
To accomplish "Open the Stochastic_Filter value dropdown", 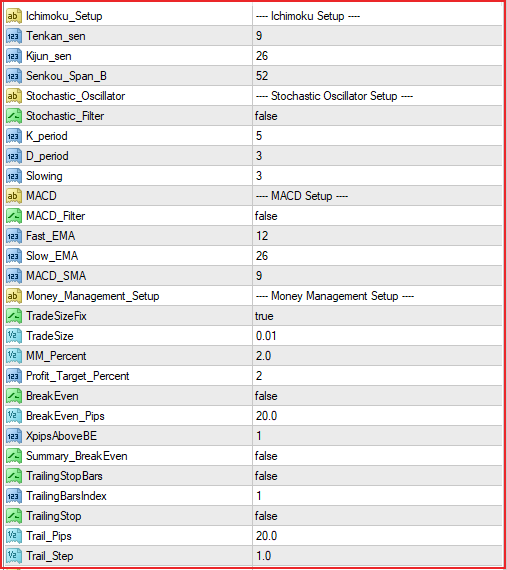I will pyautogui.click(x=378, y=116).
